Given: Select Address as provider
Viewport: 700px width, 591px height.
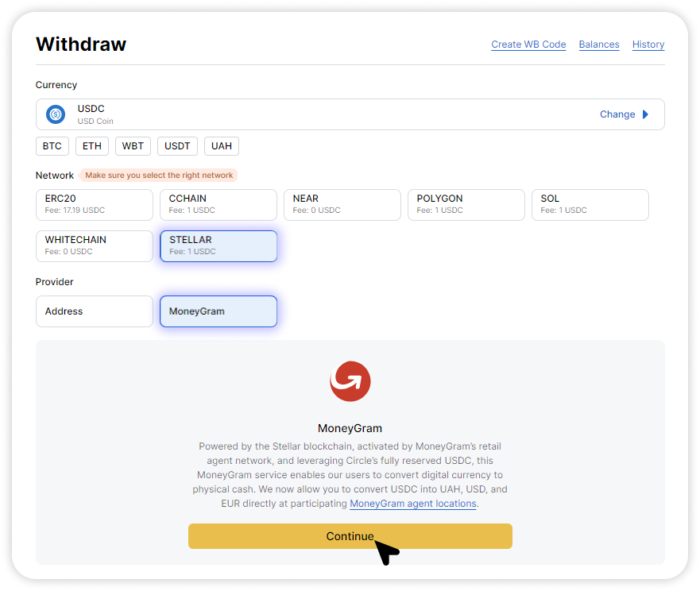Looking at the screenshot, I should pyautogui.click(x=95, y=311).
